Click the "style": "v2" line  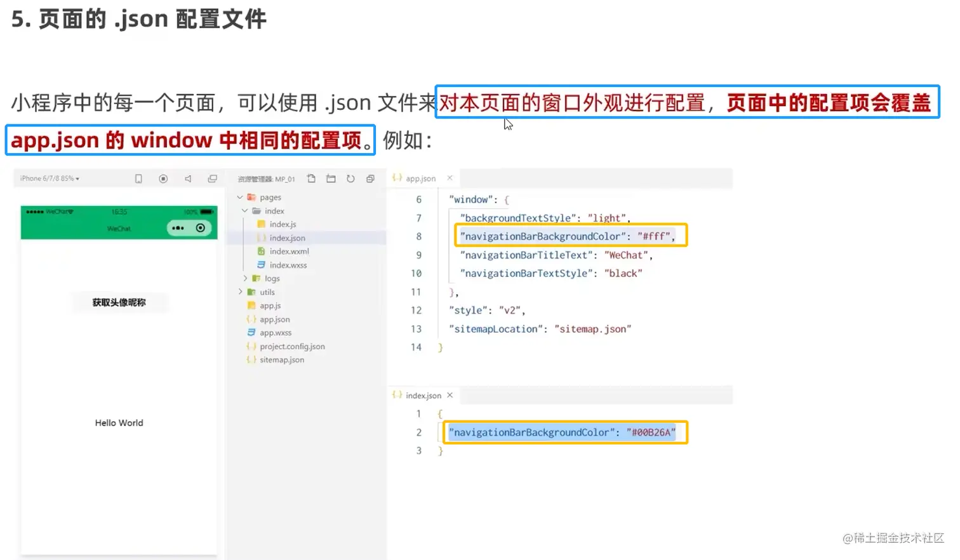[487, 310]
